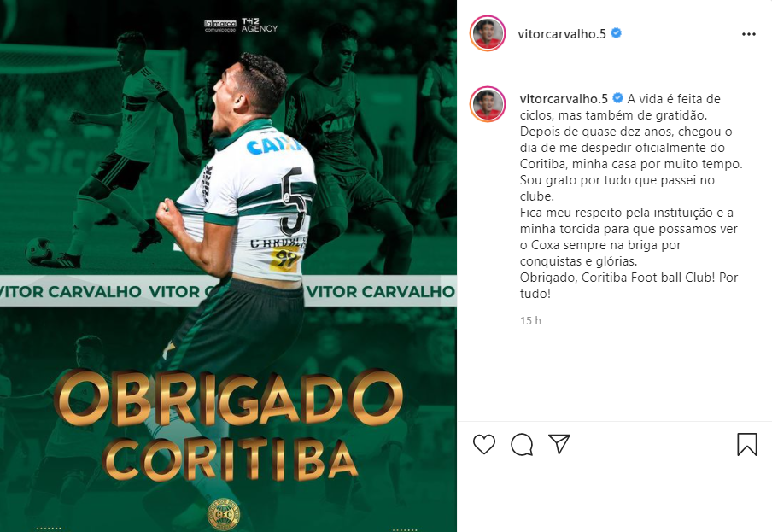Click the vitorcarvalho.5 username in the caption
Viewport: 772px width, 532px height.
[564, 98]
